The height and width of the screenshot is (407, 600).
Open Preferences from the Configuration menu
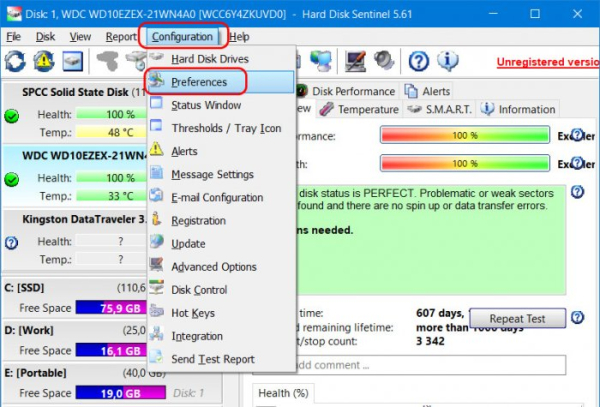coord(198,82)
